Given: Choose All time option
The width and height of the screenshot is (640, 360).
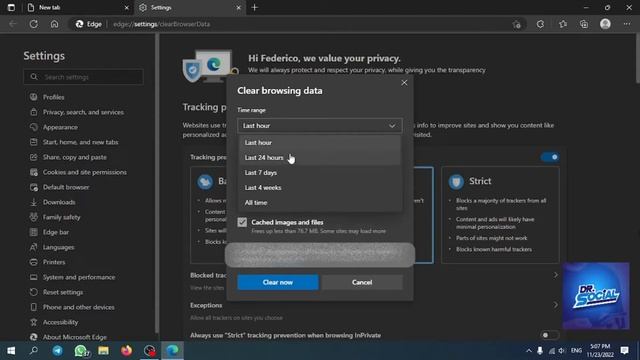Looking at the screenshot, I should click(320, 202).
